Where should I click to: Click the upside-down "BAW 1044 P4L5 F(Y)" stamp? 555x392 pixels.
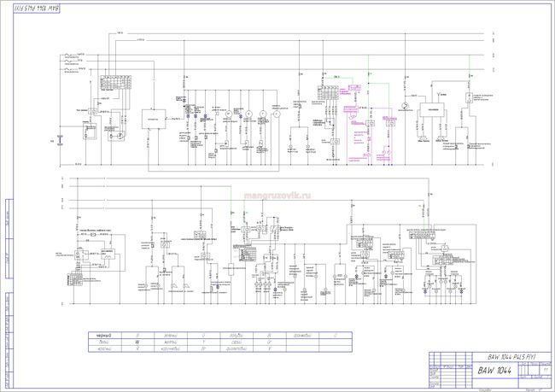tap(37, 9)
